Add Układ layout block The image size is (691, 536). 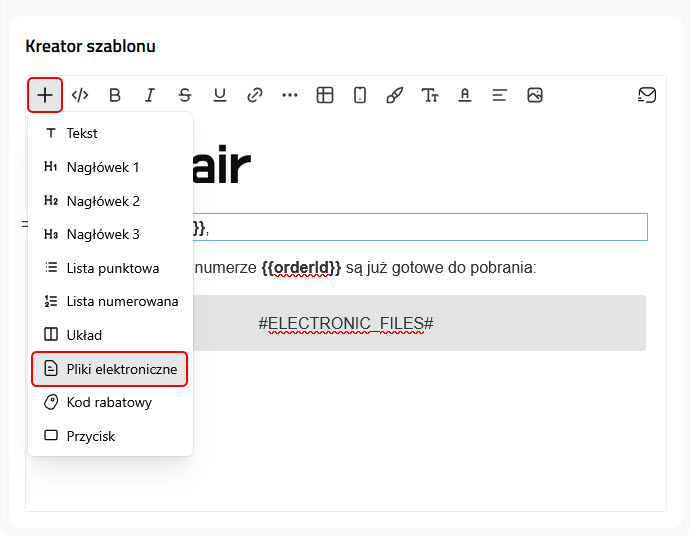[x=110, y=335]
